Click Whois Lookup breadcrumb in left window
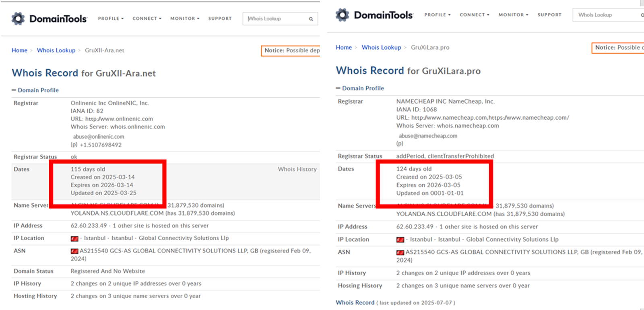This screenshot has width=644, height=310. (56, 50)
